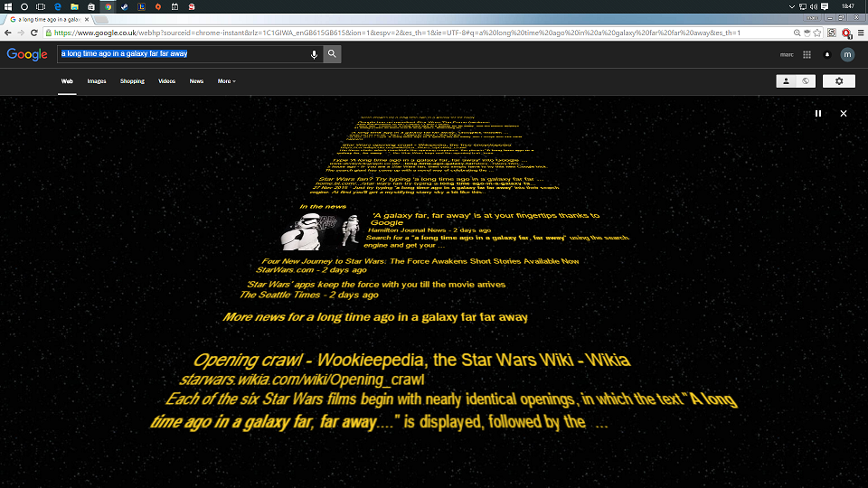Screen dimensions: 868x488
Task: Go to Google home via logo
Action: pyautogui.click(x=27, y=54)
